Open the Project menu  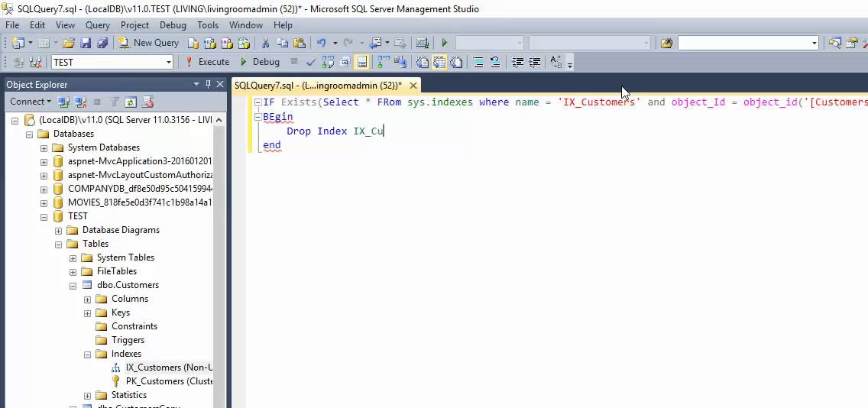[x=134, y=25]
